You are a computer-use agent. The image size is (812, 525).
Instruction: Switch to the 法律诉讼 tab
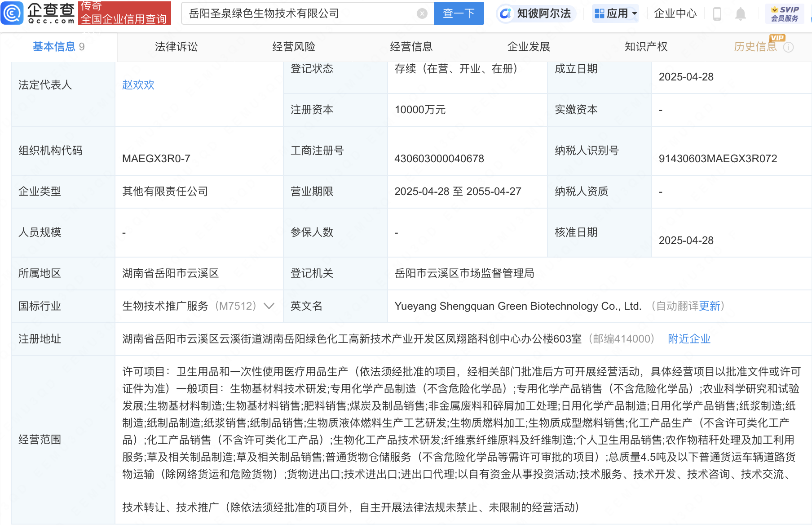[176, 47]
